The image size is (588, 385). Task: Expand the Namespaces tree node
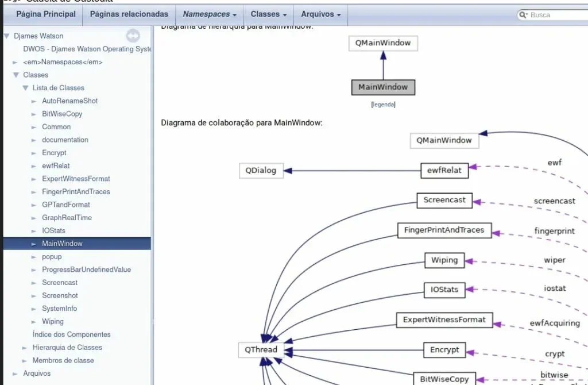click(x=15, y=62)
